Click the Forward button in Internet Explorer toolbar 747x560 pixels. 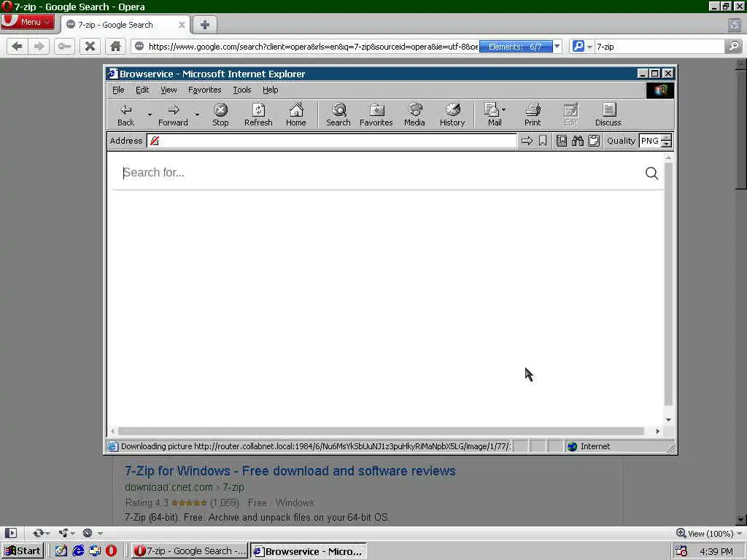(x=173, y=115)
